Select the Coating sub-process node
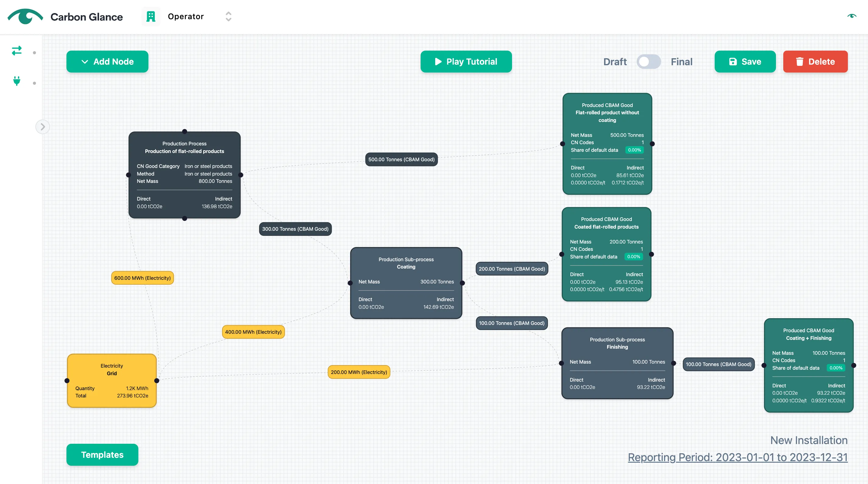The height and width of the screenshot is (484, 868). pyautogui.click(x=406, y=283)
